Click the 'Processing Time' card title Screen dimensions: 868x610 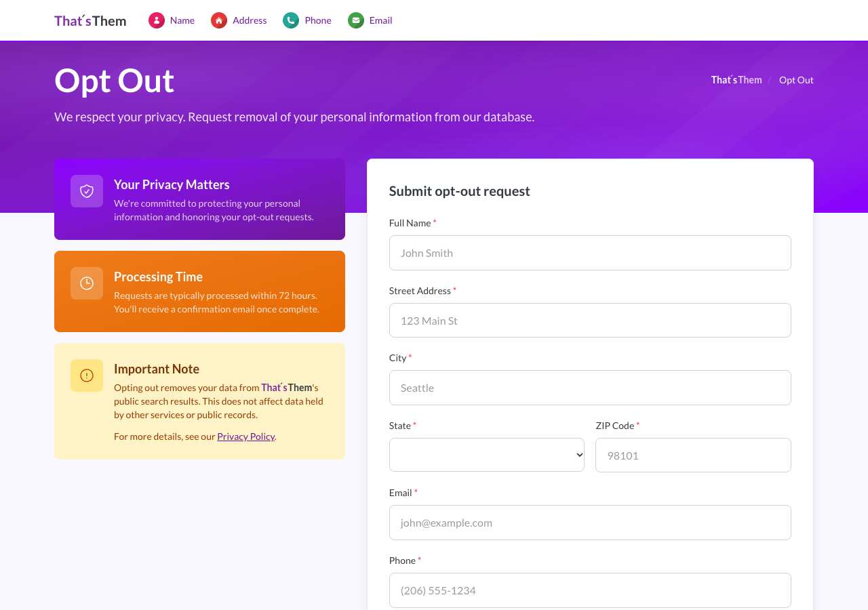(158, 277)
